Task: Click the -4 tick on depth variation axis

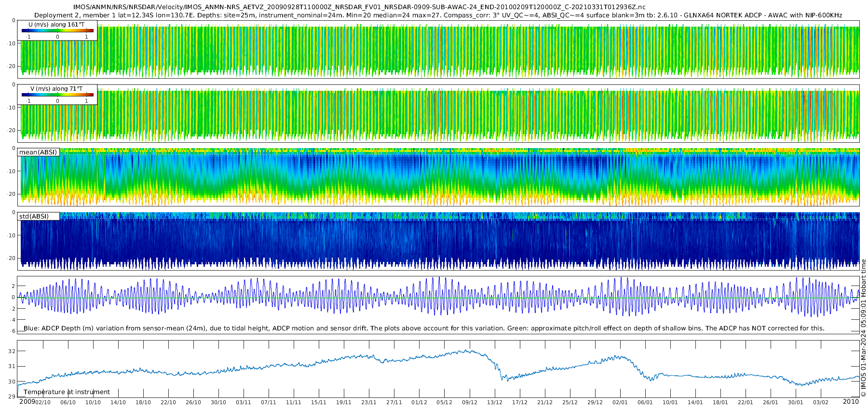Action: (13, 320)
